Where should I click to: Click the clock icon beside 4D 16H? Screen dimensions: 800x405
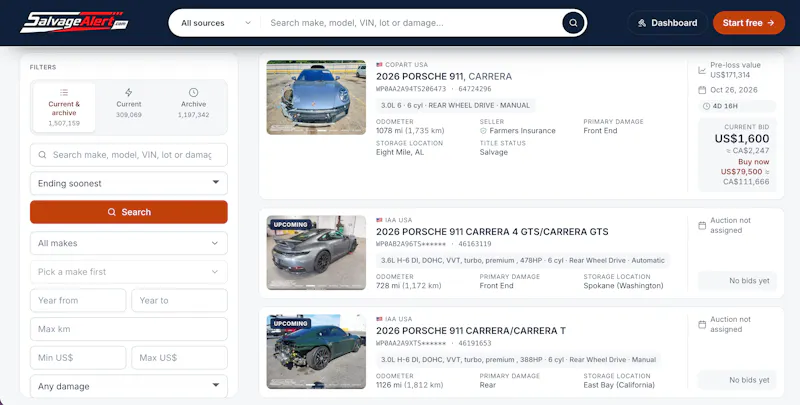[706, 106]
